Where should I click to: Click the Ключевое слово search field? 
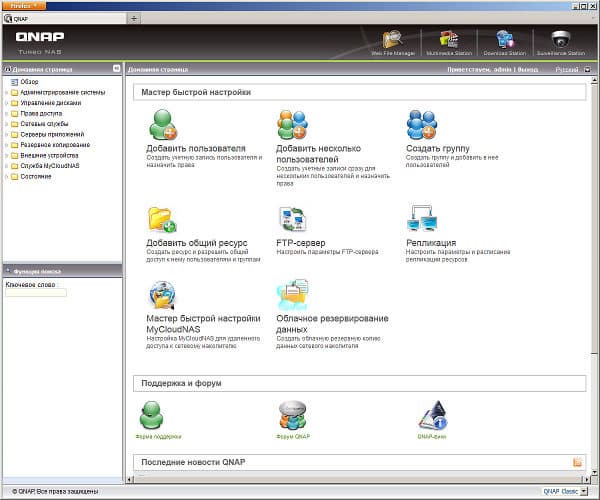pos(36,293)
